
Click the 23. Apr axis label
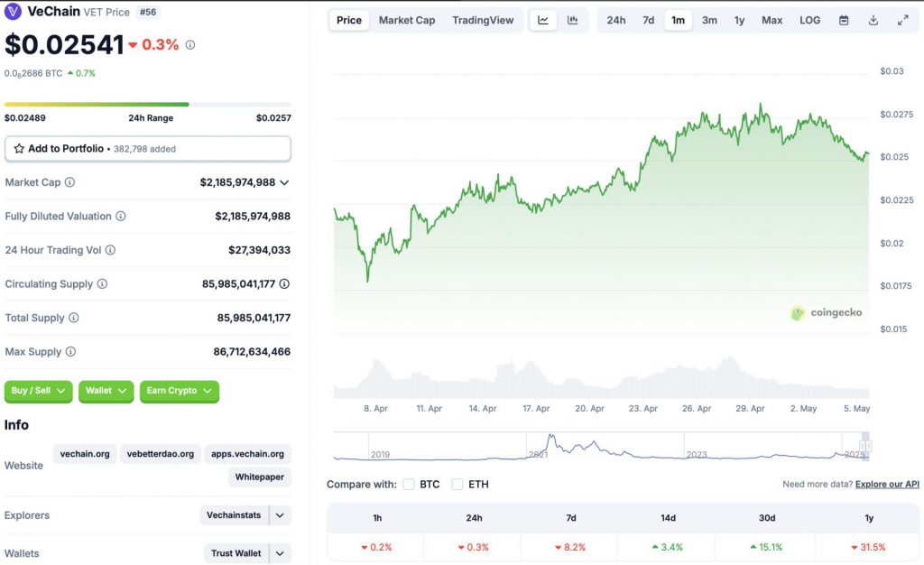point(642,408)
